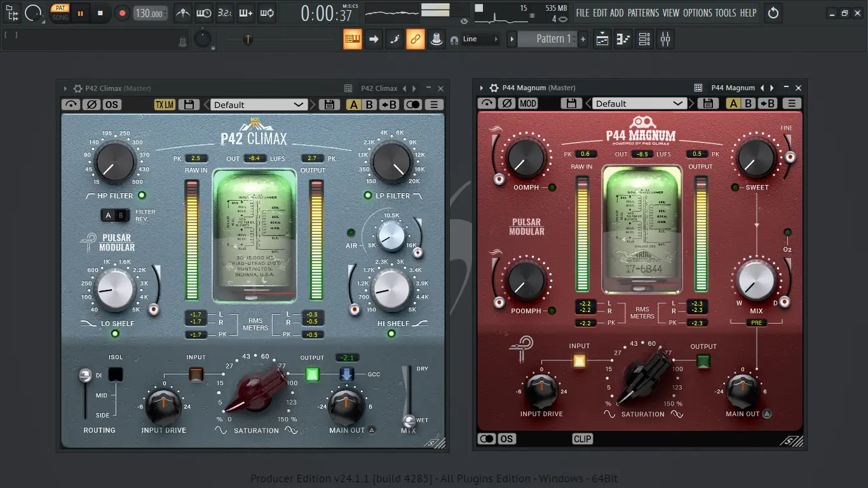Toggle the SWEET LED in P44 Magnum
The height and width of the screenshot is (488, 868).
tap(735, 187)
